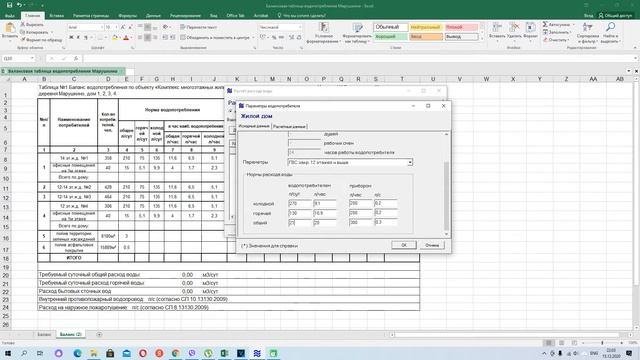
Task: Click the font color letter A icon
Action: click(x=126, y=38)
